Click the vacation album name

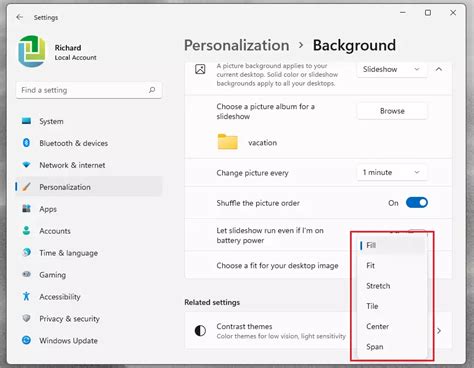coord(262,143)
